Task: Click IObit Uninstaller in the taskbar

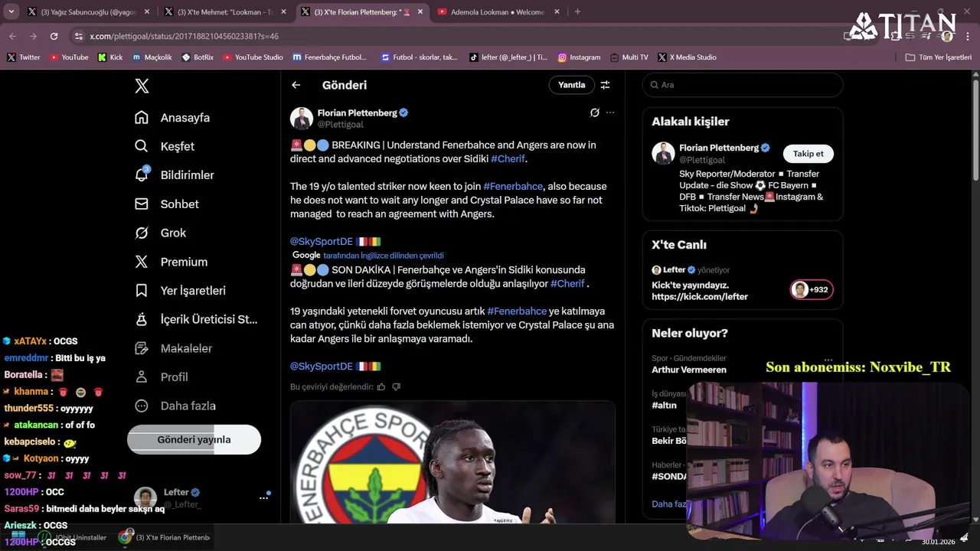Action: click(74, 538)
